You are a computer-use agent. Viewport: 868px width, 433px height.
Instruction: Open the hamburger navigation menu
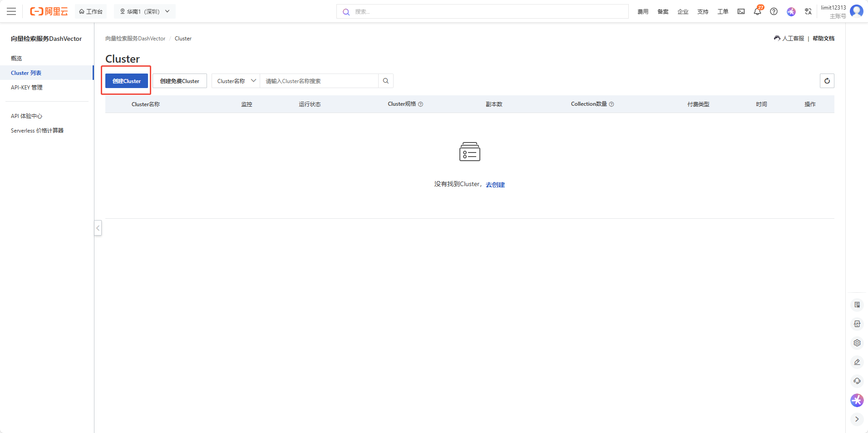[x=11, y=11]
